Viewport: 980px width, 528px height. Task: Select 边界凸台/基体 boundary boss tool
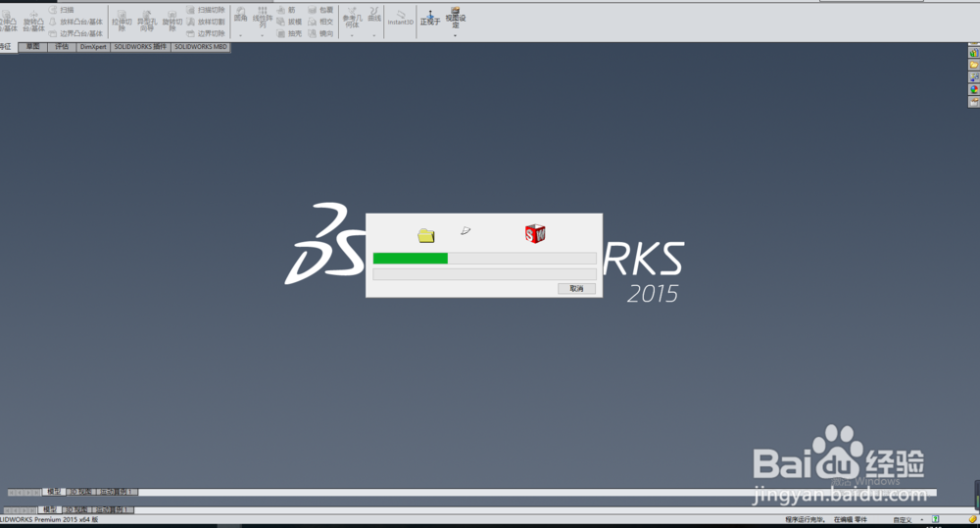pyautogui.click(x=75, y=33)
